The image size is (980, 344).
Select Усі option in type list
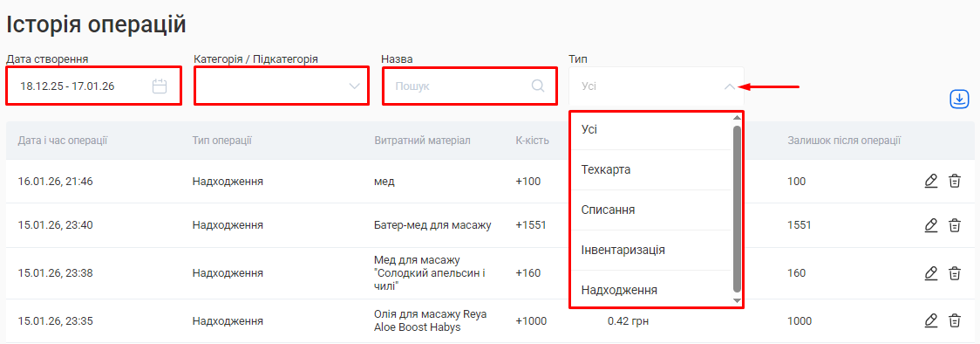(650, 129)
